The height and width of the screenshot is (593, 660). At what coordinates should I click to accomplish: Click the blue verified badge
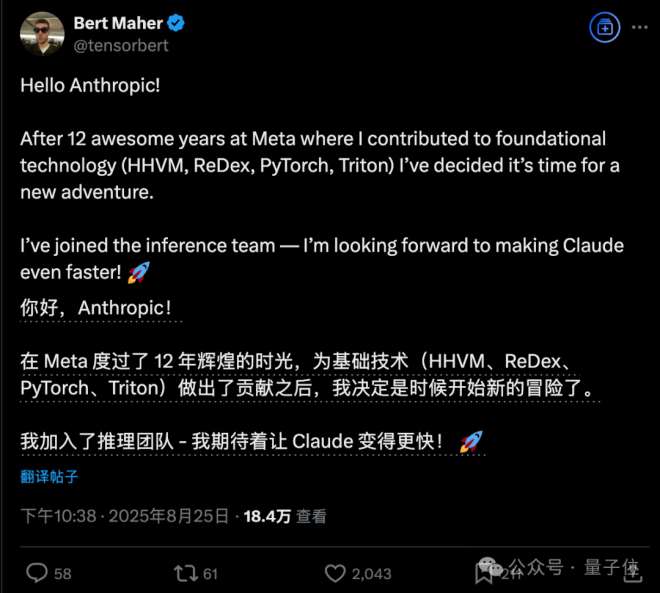(x=176, y=24)
